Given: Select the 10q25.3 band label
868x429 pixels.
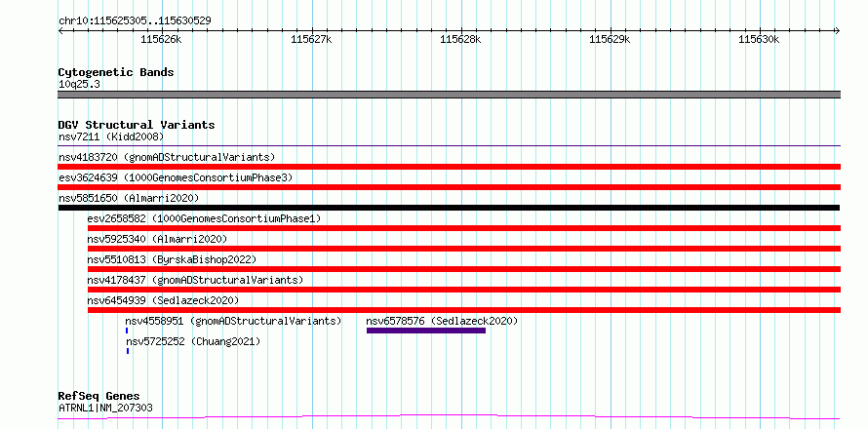Looking at the screenshot, I should [x=79, y=85].
